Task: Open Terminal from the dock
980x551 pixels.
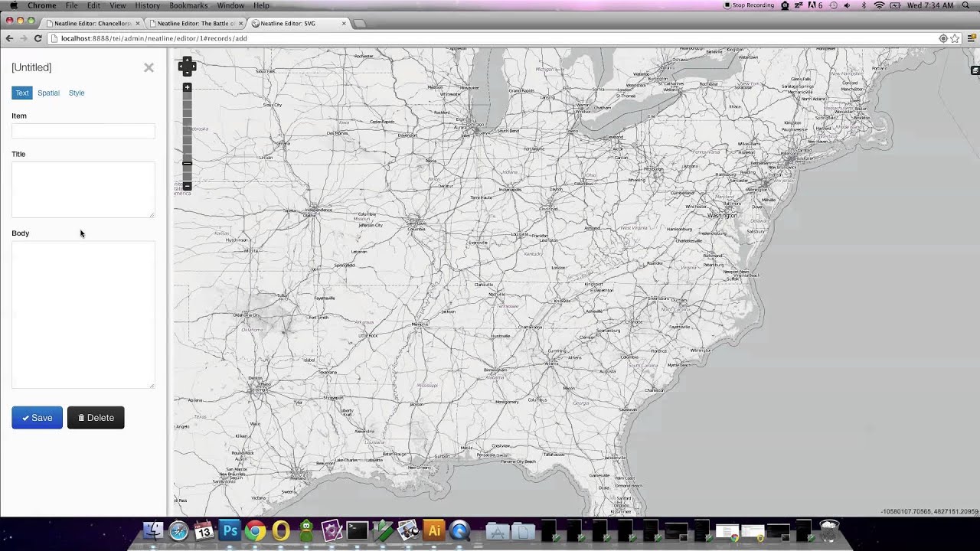Action: [x=358, y=530]
